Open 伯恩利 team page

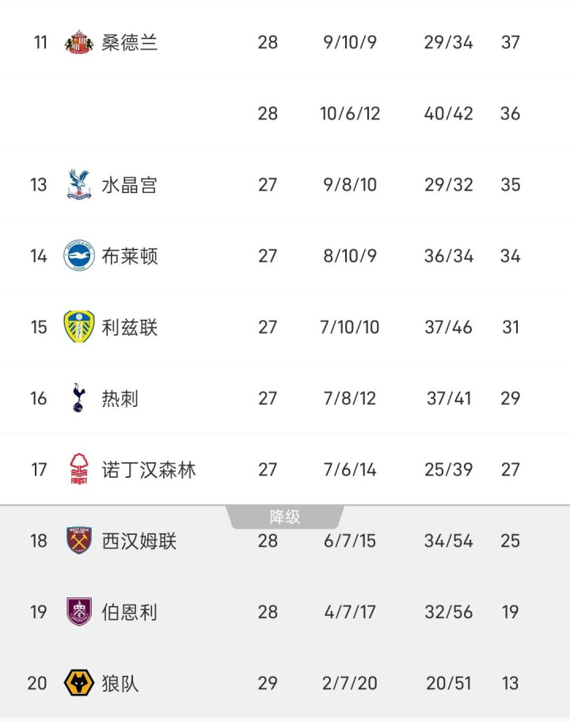click(x=130, y=612)
